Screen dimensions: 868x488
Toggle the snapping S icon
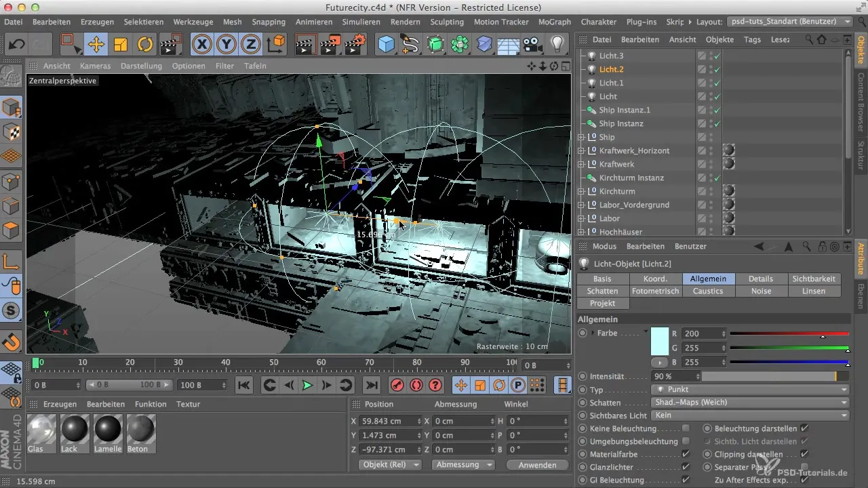tap(12, 310)
